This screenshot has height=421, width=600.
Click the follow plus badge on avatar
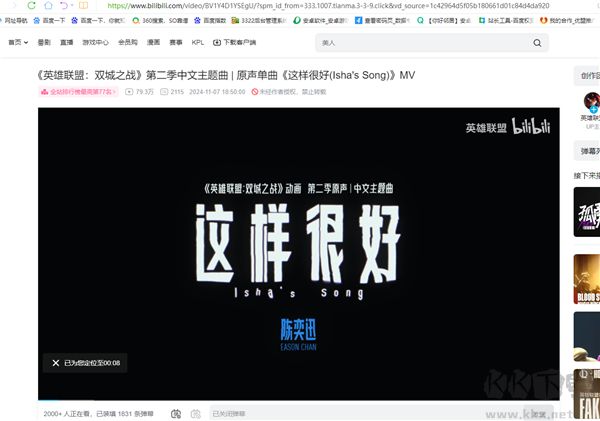click(593, 110)
